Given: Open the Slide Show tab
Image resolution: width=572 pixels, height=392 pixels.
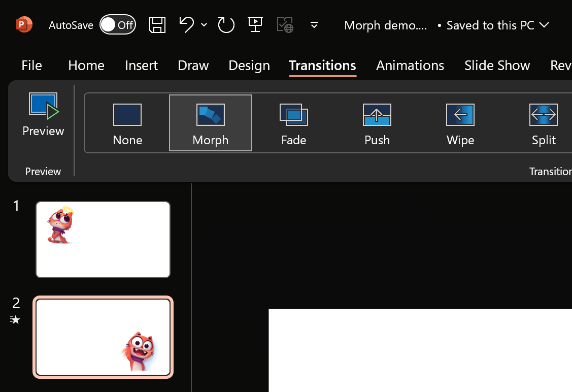Looking at the screenshot, I should [497, 66].
